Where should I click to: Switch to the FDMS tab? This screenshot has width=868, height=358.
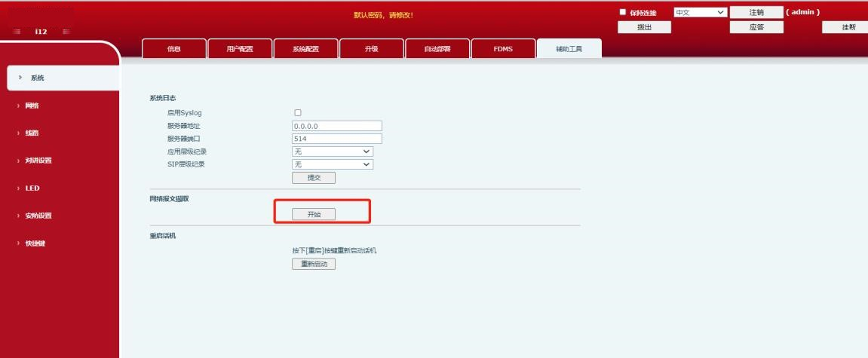tap(503, 49)
